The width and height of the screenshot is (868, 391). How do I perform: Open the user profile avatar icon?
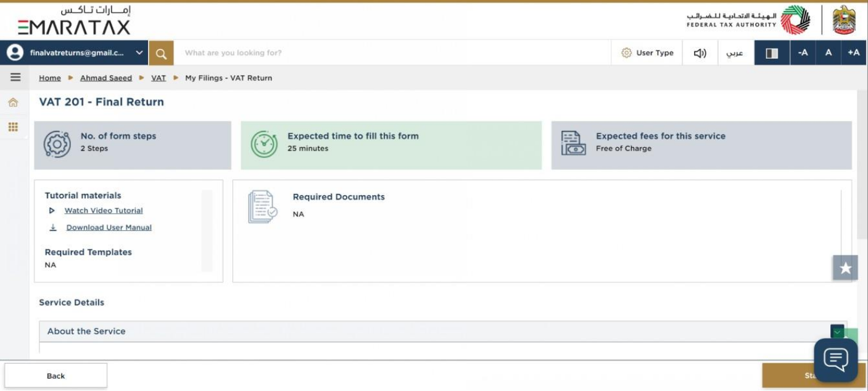pos(15,53)
